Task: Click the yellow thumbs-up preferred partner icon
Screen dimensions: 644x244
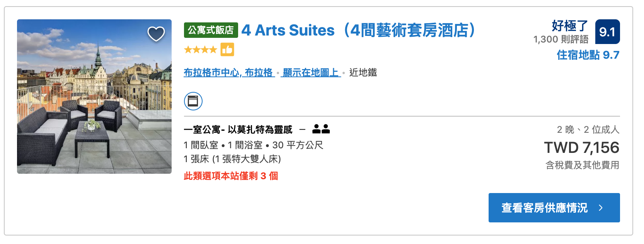Action: click(227, 49)
